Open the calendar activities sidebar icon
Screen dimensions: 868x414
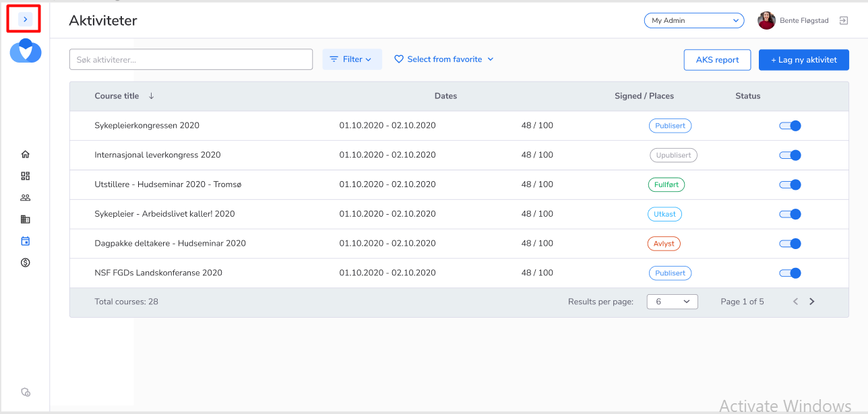point(26,241)
